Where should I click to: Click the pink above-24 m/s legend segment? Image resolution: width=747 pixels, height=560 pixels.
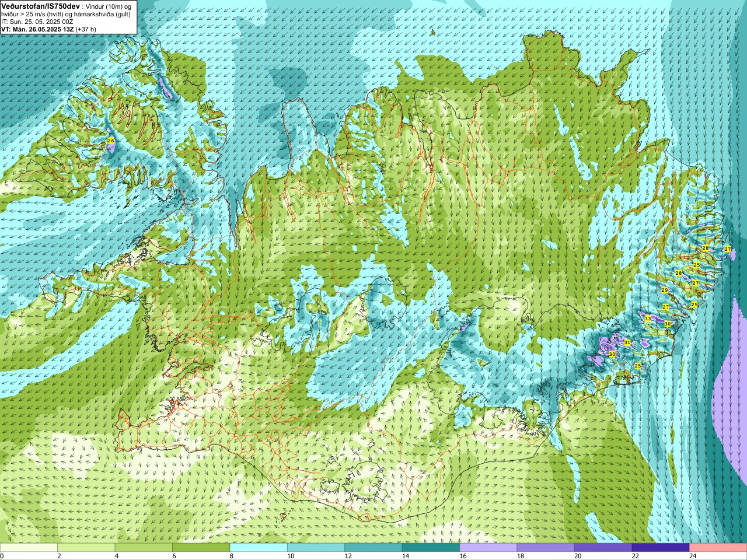[x=718, y=548]
